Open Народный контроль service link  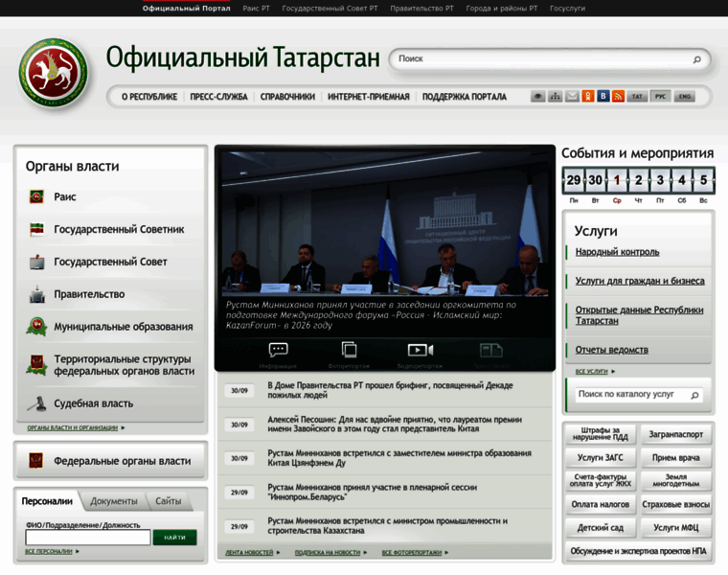click(617, 252)
